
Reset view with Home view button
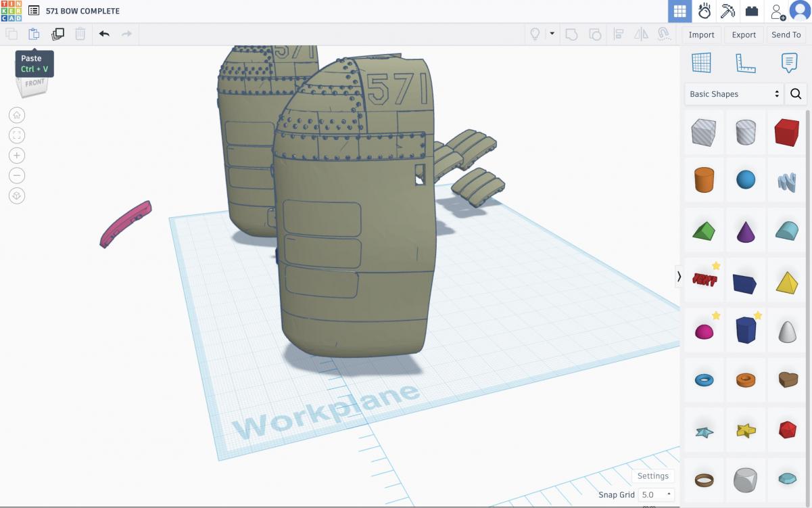[17, 115]
